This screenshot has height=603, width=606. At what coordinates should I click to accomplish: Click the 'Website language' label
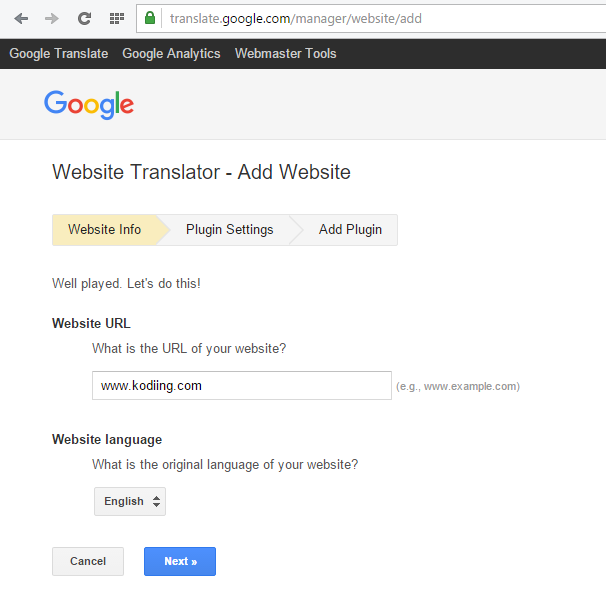click(x=107, y=439)
